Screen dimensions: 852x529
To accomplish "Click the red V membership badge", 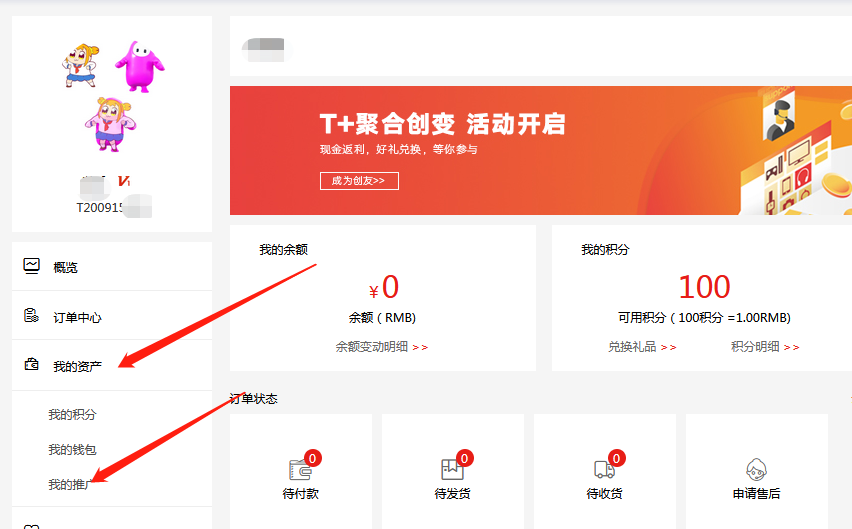I will click(x=124, y=181).
